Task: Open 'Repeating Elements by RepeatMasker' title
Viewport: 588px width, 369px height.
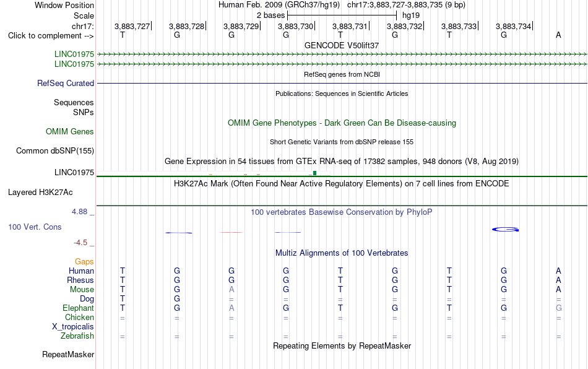Action: click(x=342, y=345)
